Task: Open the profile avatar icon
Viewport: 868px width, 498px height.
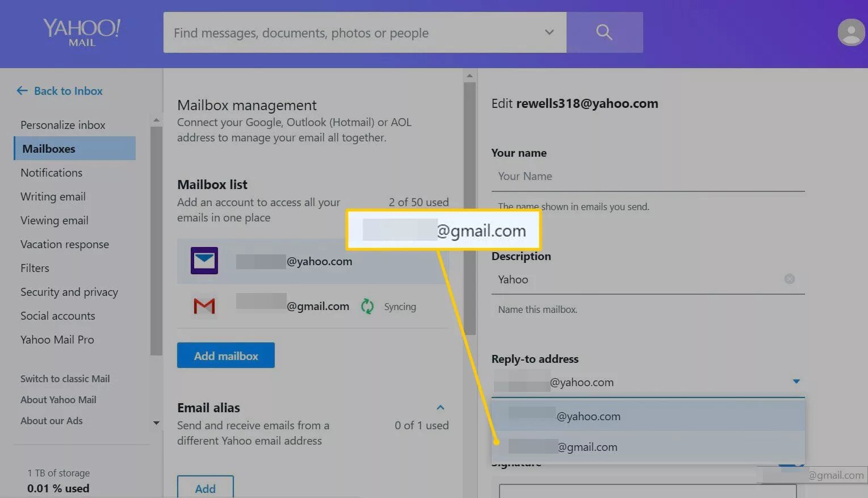Action: (x=851, y=32)
